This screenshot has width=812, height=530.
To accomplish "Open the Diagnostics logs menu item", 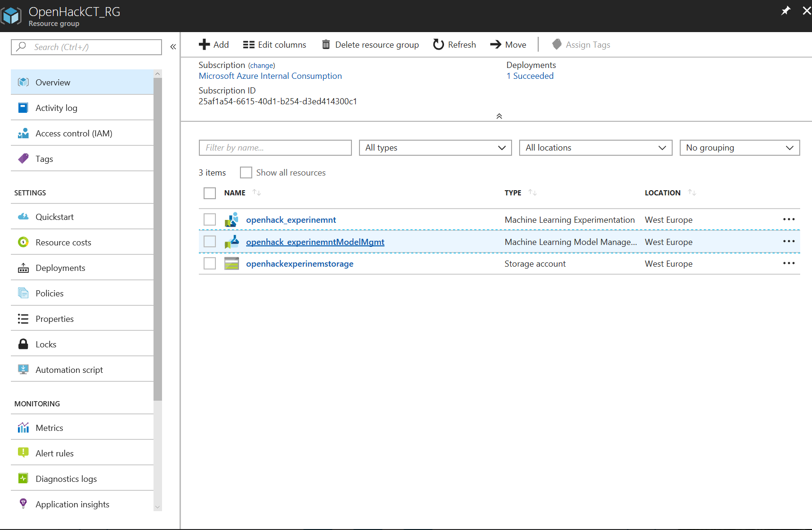I will pos(82,479).
